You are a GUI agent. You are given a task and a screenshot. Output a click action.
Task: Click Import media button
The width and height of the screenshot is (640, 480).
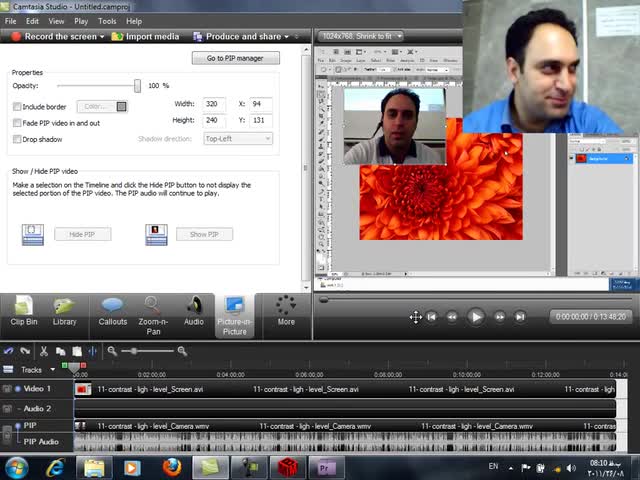(x=145, y=36)
